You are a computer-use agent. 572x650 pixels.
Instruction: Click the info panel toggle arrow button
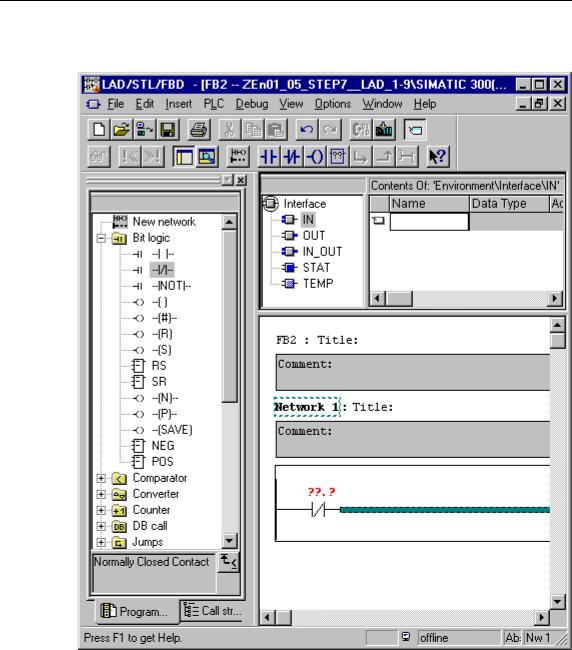click(x=228, y=563)
